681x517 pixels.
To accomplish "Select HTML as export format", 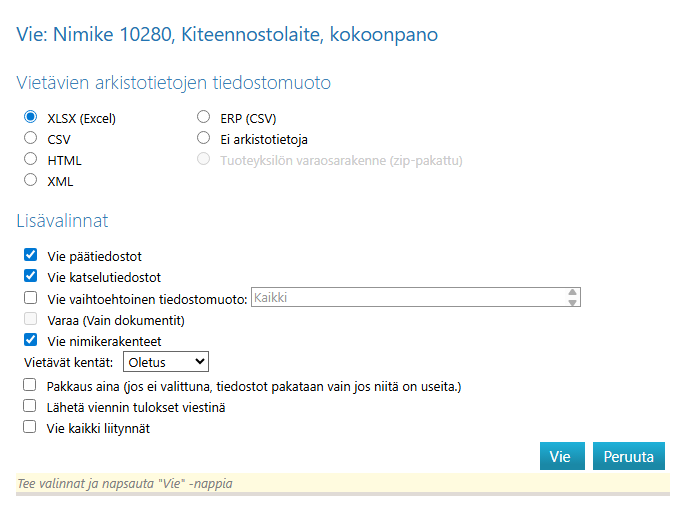I will click(x=30, y=159).
